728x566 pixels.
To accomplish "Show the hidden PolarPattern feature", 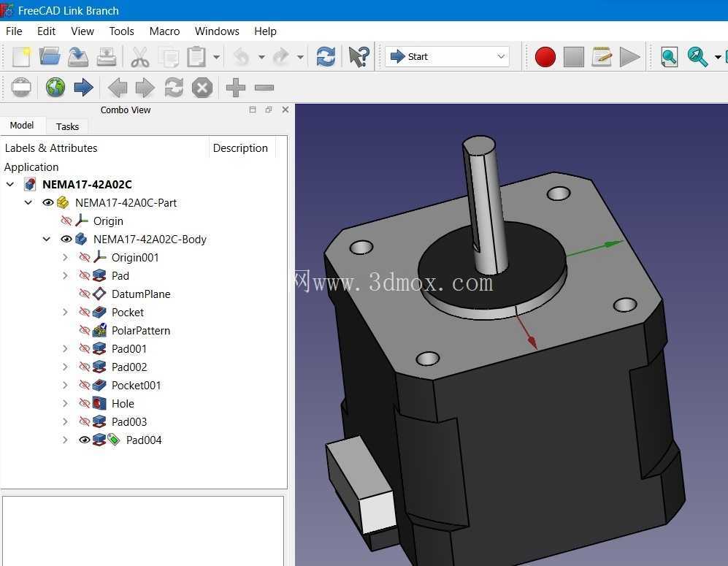I will [x=85, y=330].
